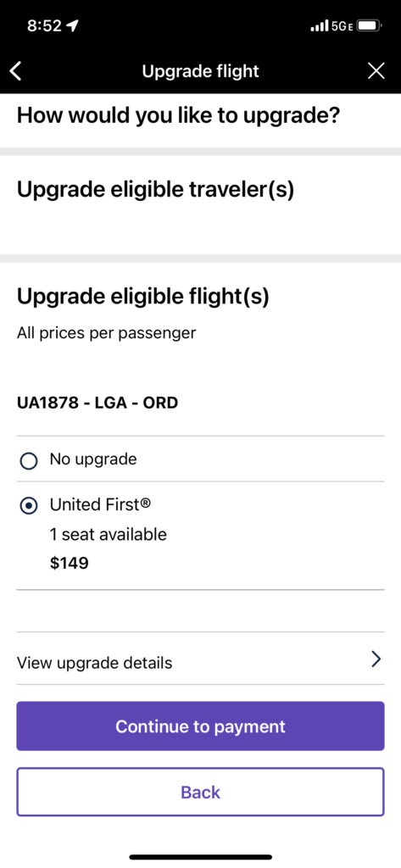
Task: Tap the outlined Back button
Action: tap(200, 792)
